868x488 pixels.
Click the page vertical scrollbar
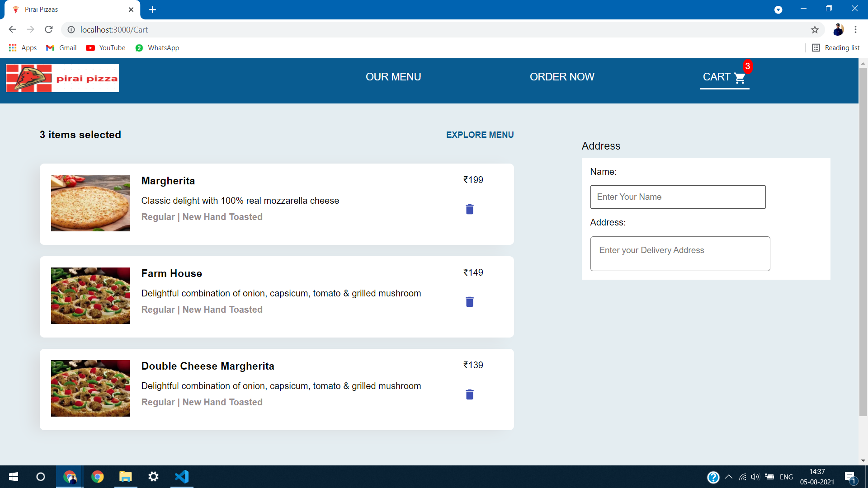point(863,242)
